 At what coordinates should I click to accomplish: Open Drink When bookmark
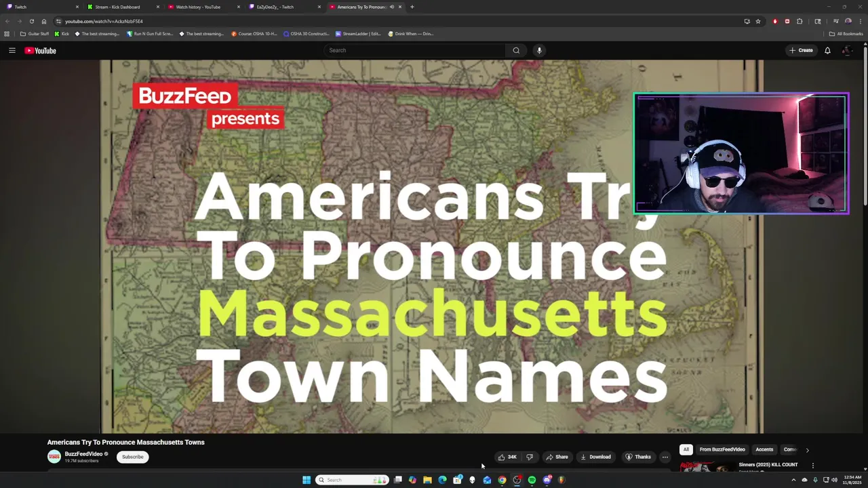click(x=411, y=33)
